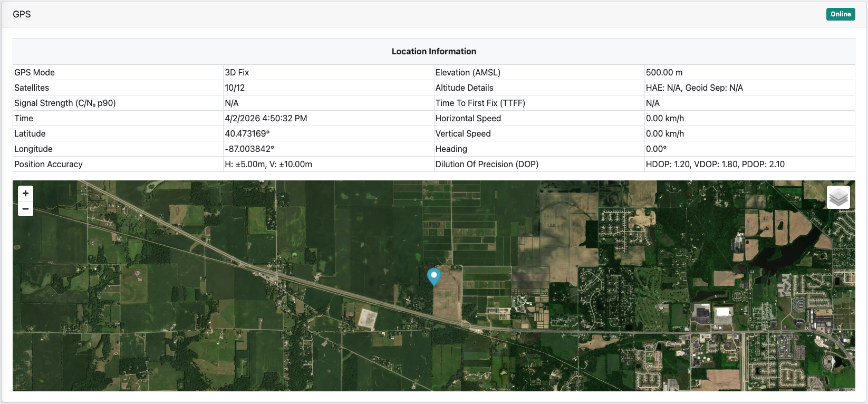This screenshot has height=404, width=868.
Task: Select the Latitude label
Action: click(30, 133)
